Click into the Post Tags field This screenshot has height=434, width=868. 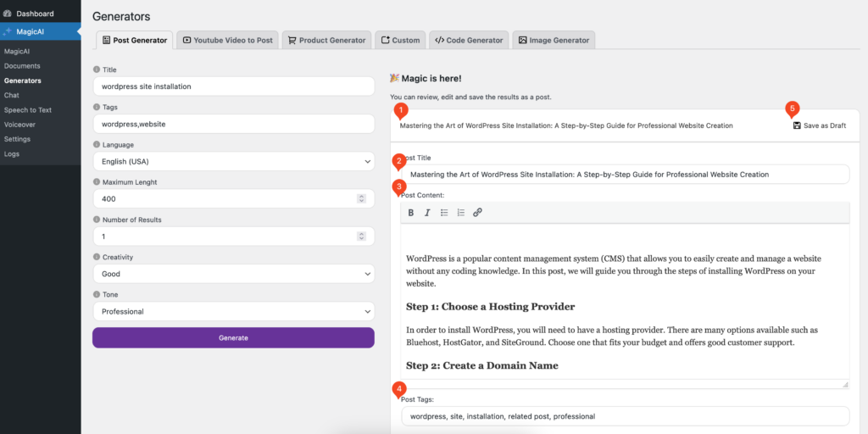[x=625, y=416]
